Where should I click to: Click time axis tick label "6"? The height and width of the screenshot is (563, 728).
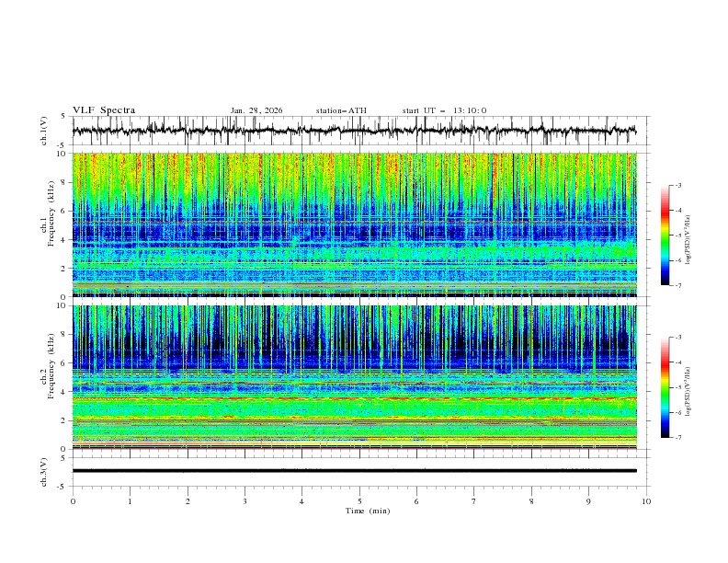click(x=416, y=501)
